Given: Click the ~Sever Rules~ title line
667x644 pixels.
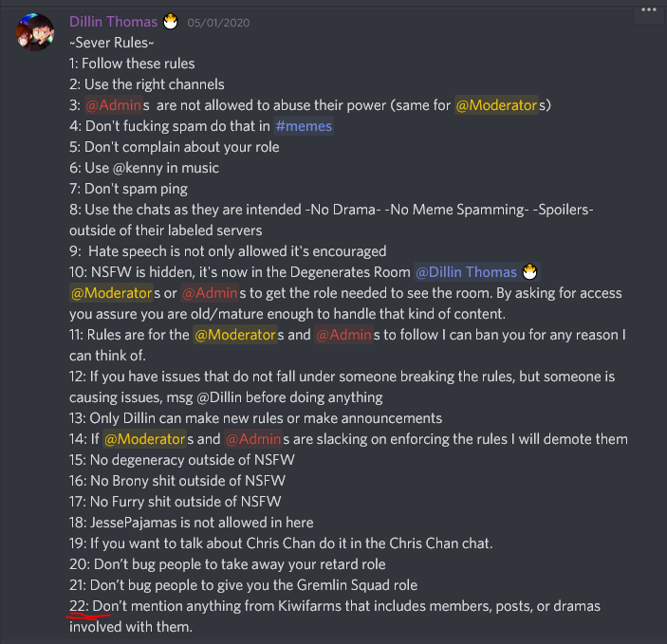Looking at the screenshot, I should point(111,43).
